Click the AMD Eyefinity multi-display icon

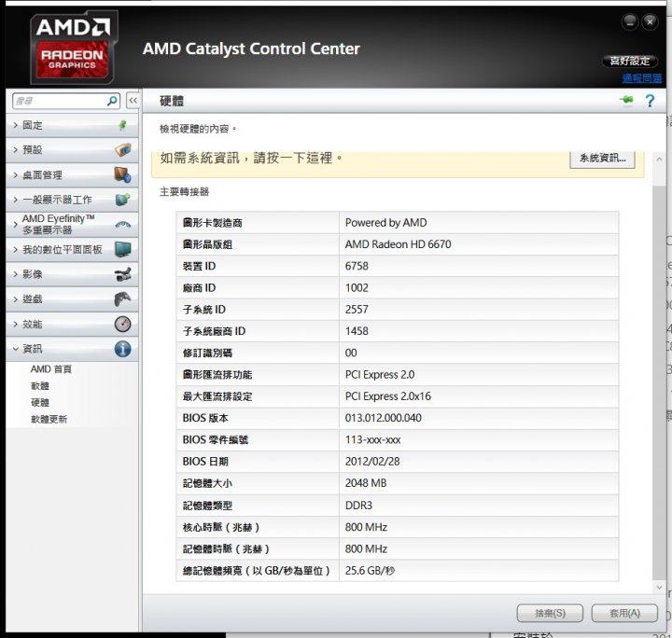pyautogui.click(x=123, y=224)
